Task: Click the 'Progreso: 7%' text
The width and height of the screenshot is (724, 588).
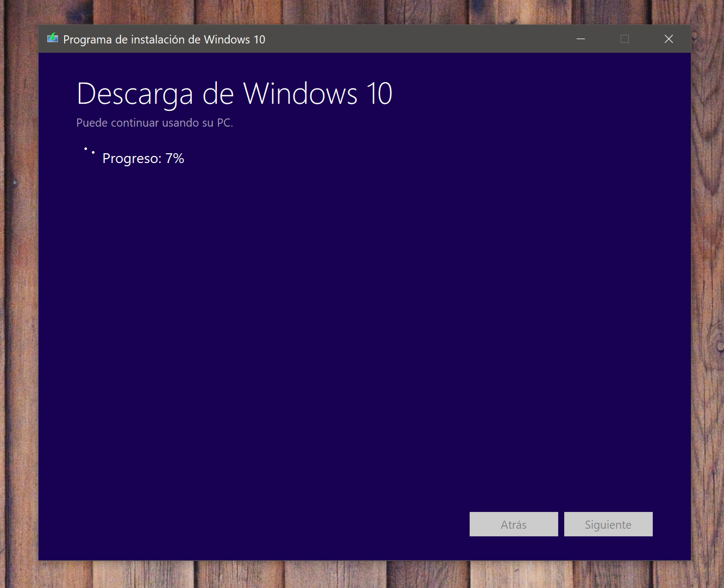Action: pyautogui.click(x=143, y=159)
